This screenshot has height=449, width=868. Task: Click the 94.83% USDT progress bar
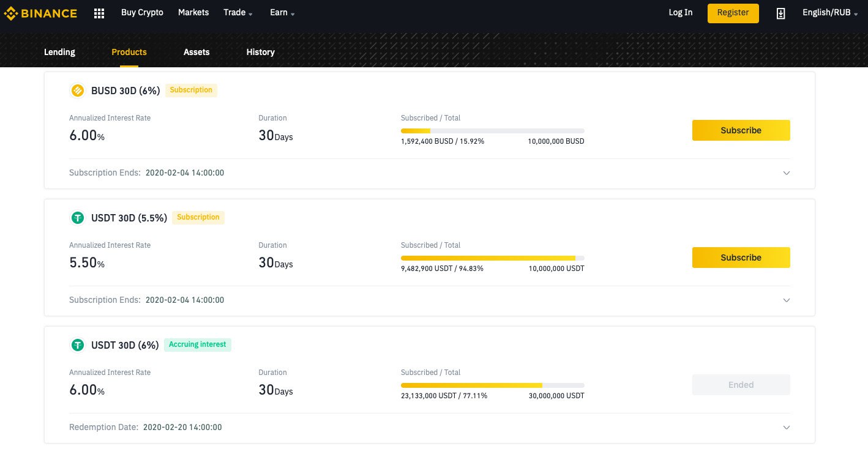[493, 258]
